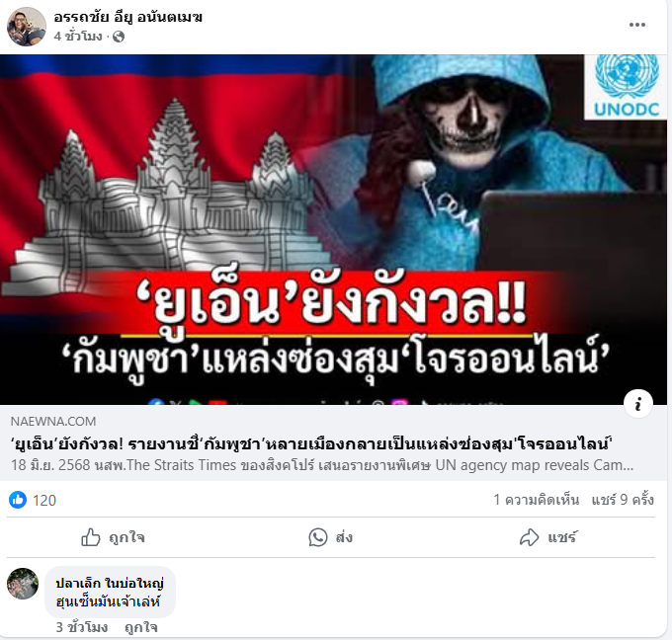Image resolution: width=672 pixels, height=640 pixels.
Task: Like the comment via ถูกใจ link
Action: pyautogui.click(x=141, y=627)
